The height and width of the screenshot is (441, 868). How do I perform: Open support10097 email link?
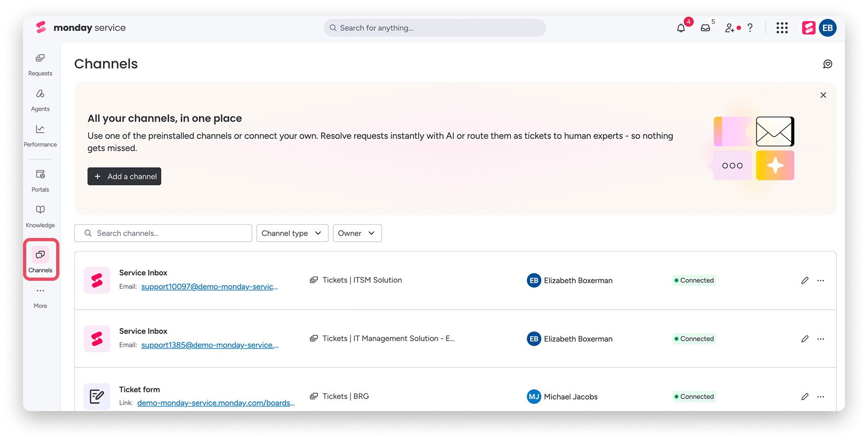pos(209,287)
